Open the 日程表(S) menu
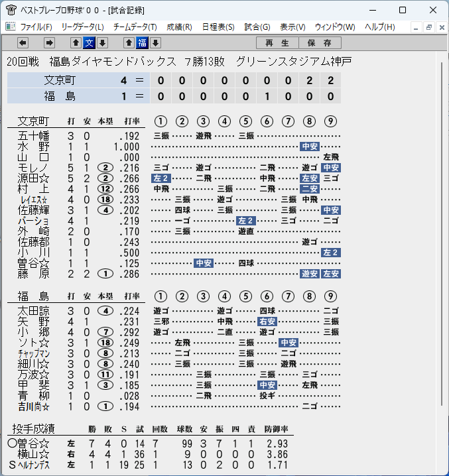The width and height of the screenshot is (449, 476). [x=218, y=27]
